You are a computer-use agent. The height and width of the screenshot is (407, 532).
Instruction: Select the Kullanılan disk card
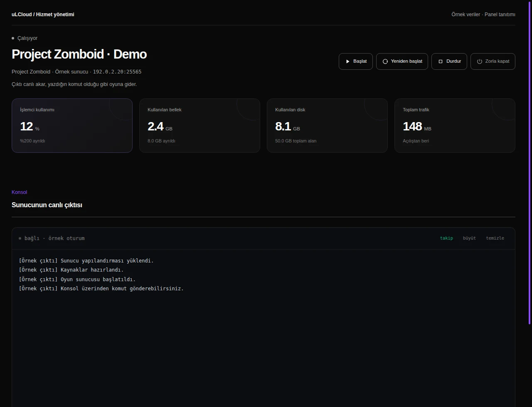[x=327, y=125]
